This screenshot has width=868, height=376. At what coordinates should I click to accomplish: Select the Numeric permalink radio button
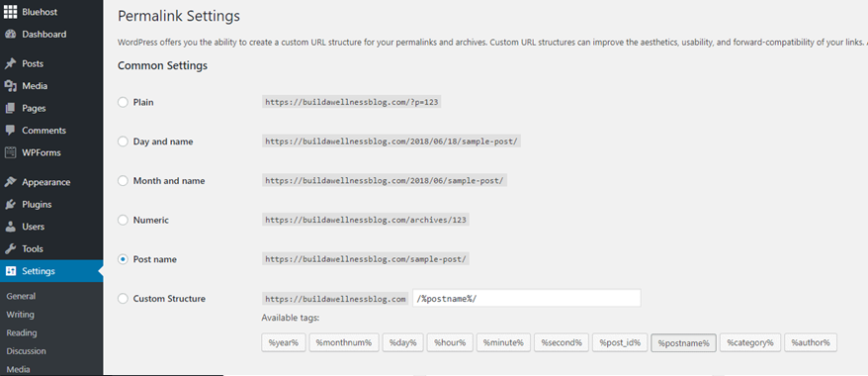tap(123, 221)
